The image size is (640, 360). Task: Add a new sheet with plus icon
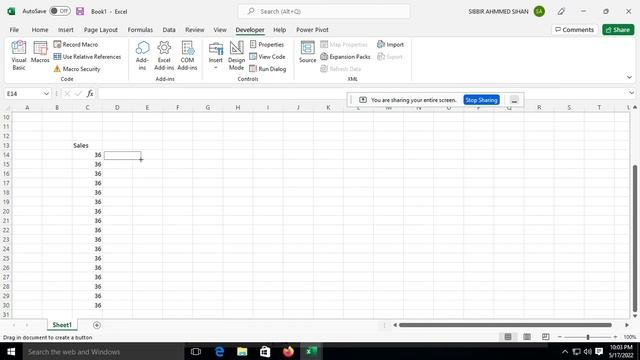coord(97,325)
